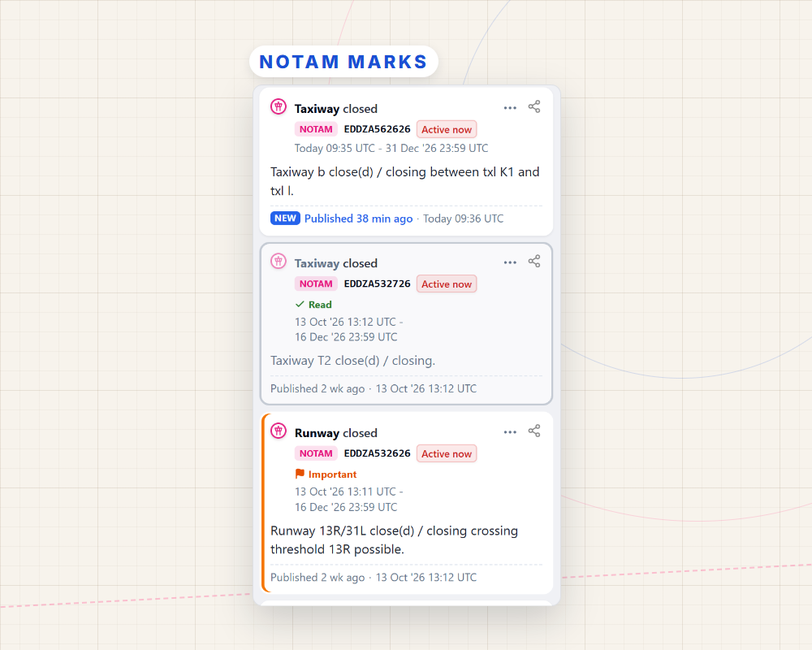Viewport: 812px width, 650px height.
Task: Click the orange Important flag icon
Action: [300, 474]
